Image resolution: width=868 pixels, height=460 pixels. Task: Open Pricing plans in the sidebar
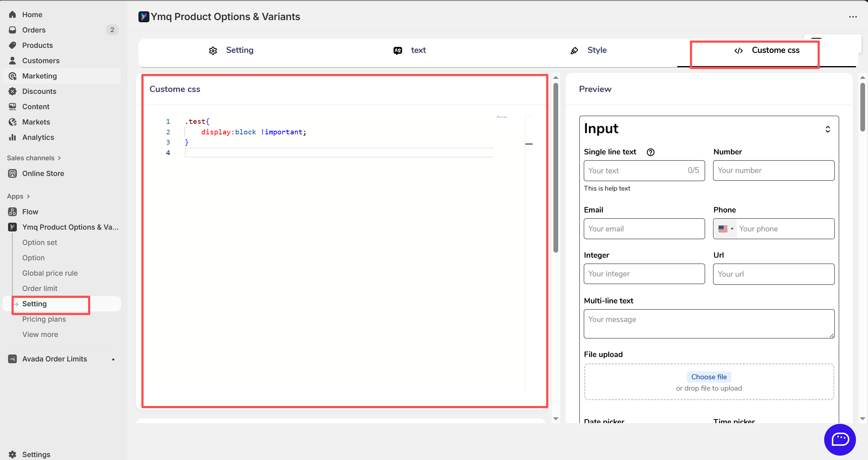pos(44,319)
